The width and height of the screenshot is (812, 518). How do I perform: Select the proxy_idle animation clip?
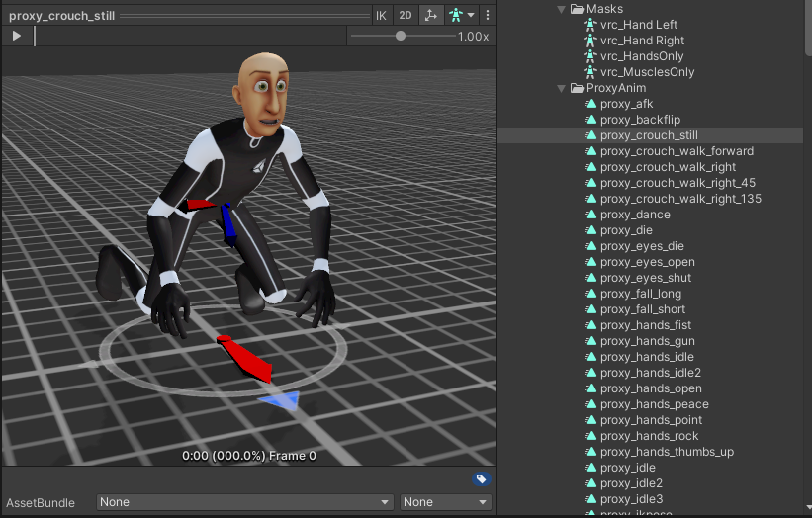[628, 468]
